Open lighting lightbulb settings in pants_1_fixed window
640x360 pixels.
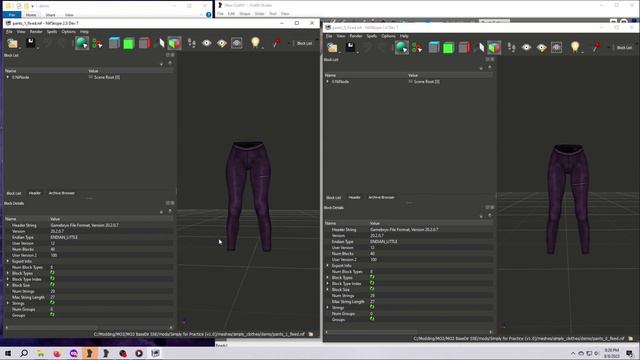tap(255, 42)
